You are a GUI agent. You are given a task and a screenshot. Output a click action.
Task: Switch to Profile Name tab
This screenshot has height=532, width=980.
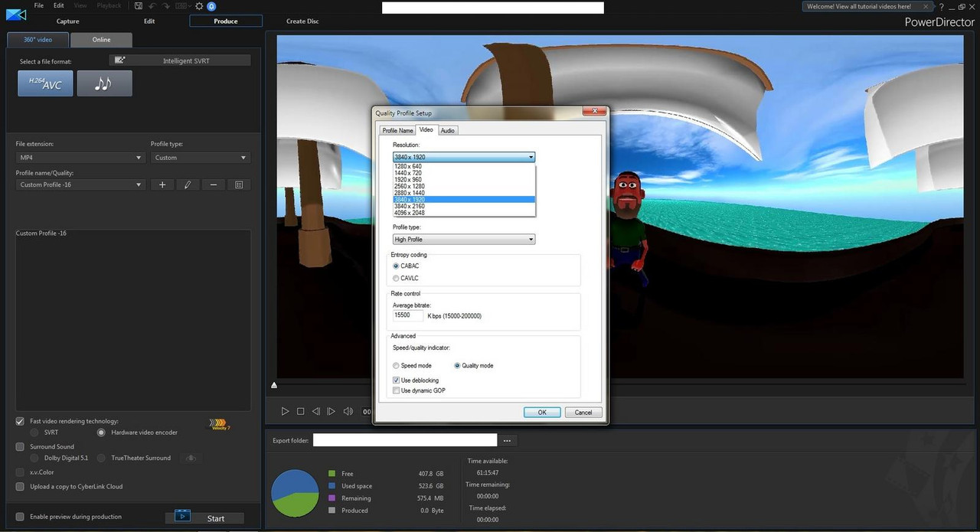(x=397, y=130)
